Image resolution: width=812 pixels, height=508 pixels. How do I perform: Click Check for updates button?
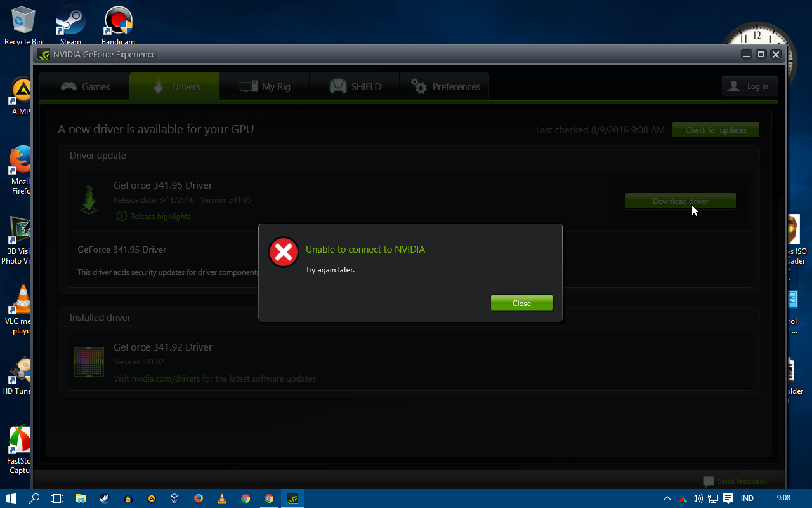point(716,130)
